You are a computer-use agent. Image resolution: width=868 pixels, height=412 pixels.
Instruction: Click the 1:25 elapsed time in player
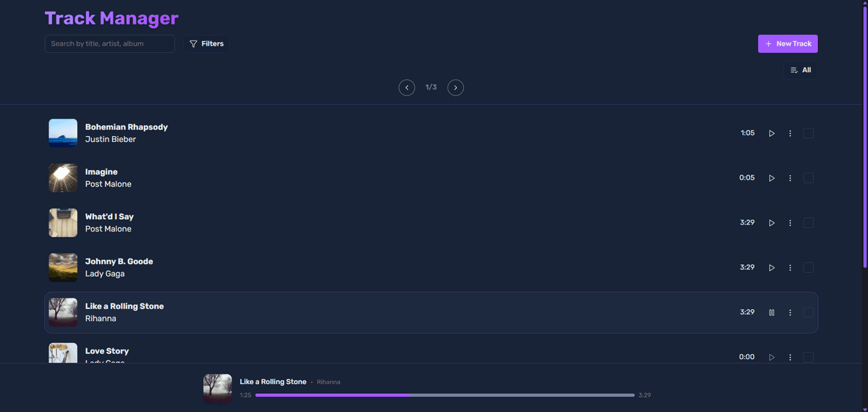pos(246,395)
